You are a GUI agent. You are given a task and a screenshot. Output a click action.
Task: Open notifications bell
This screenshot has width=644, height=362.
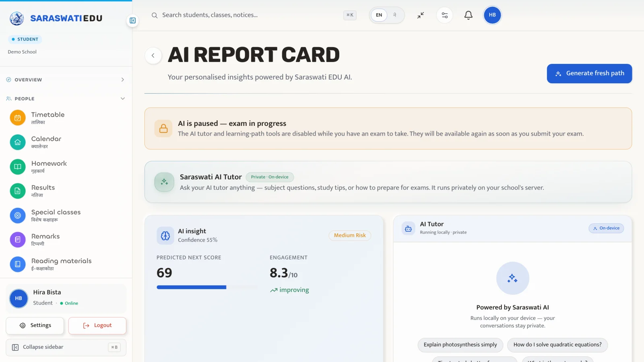pyautogui.click(x=469, y=15)
